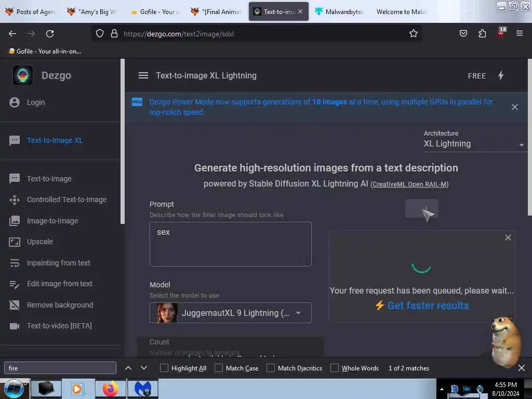Click the Login link in sidebar

(x=36, y=102)
